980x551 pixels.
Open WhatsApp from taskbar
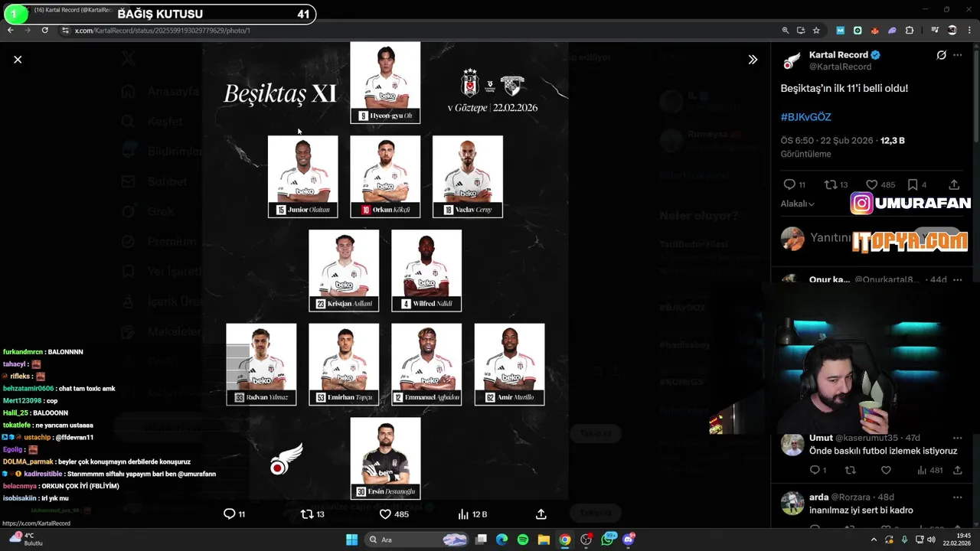pos(609,540)
